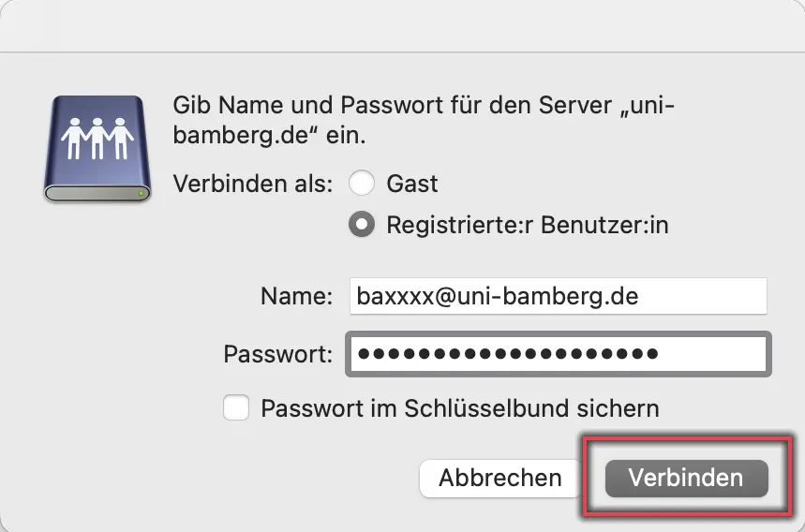This screenshot has height=532, width=805.
Task: Click the Passwort: field label
Action: click(277, 354)
